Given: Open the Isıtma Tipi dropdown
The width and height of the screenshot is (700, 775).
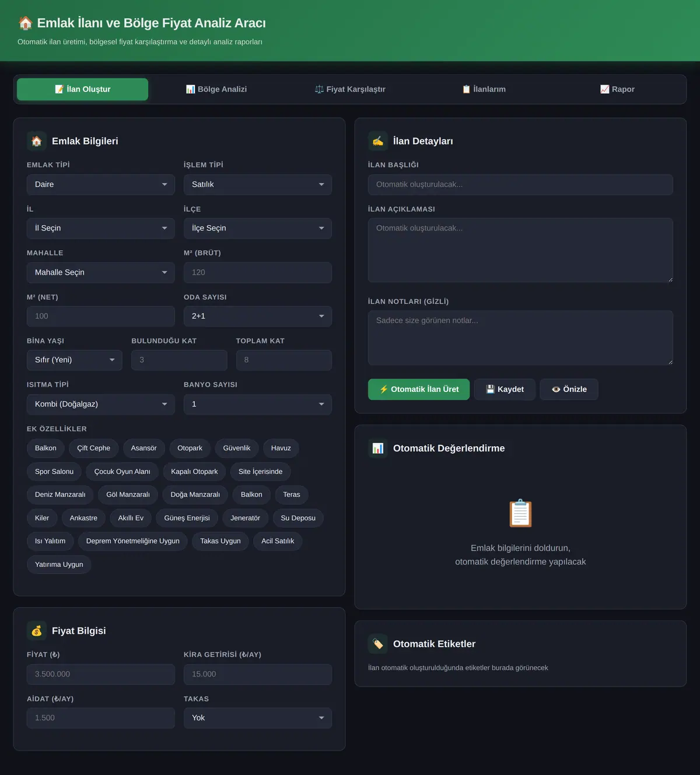Looking at the screenshot, I should [x=101, y=404].
